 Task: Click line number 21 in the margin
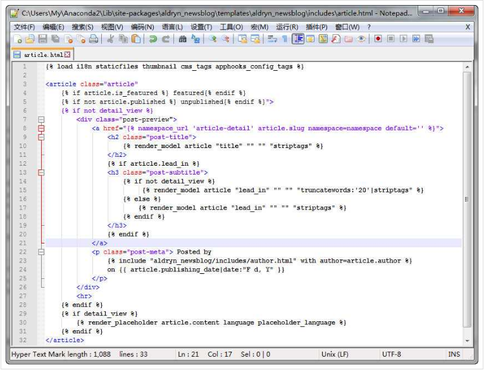[x=23, y=243]
